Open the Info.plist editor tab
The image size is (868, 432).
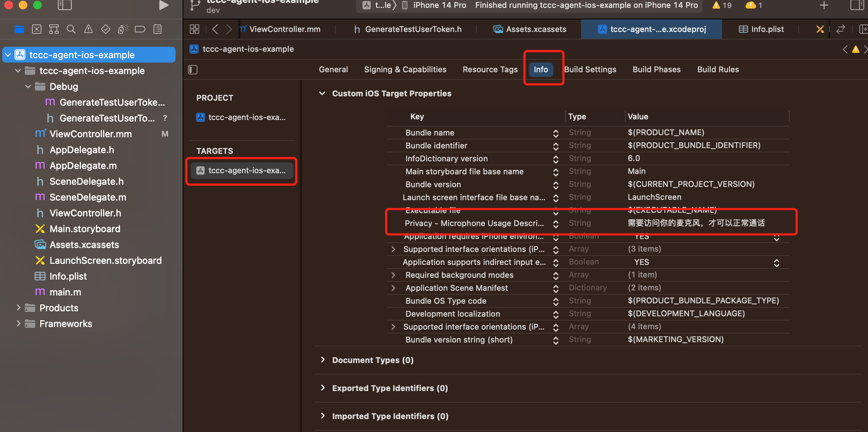pos(762,29)
